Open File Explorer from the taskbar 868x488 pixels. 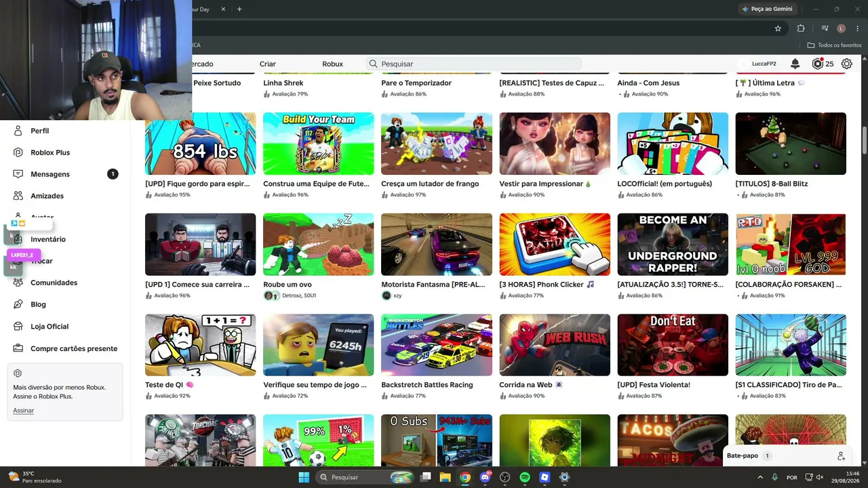pyautogui.click(x=445, y=477)
